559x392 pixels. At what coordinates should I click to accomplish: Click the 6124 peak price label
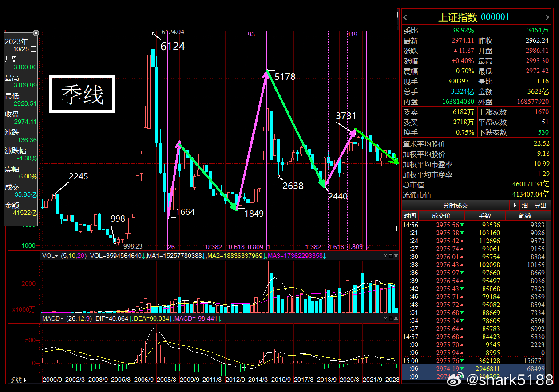173,46
